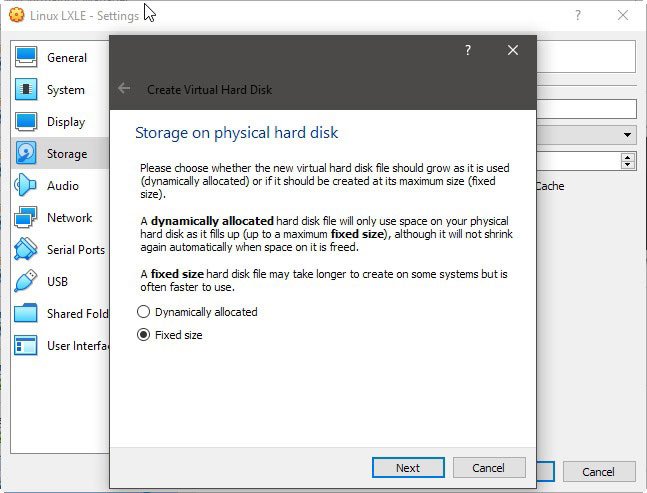This screenshot has width=647, height=493.
Task: Select Fixed size radio option
Action: click(170, 335)
